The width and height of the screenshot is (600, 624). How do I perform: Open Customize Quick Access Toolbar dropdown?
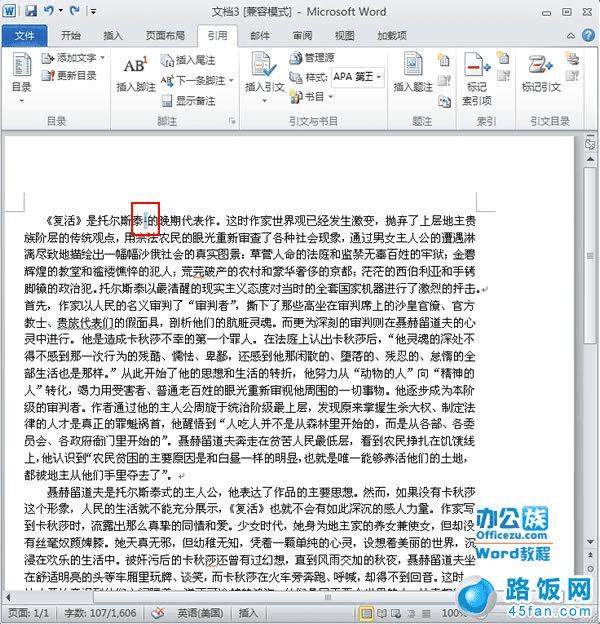[93, 11]
